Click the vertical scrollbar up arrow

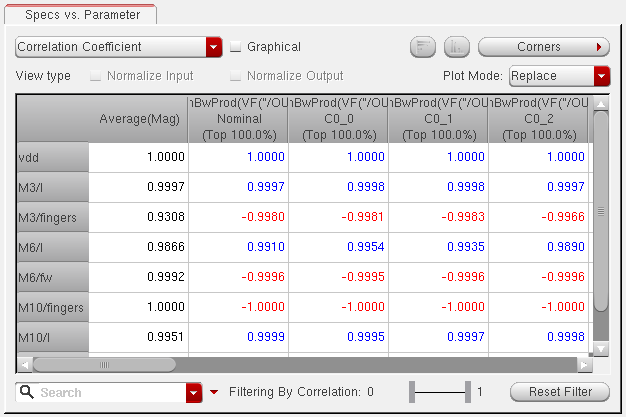pos(600,103)
